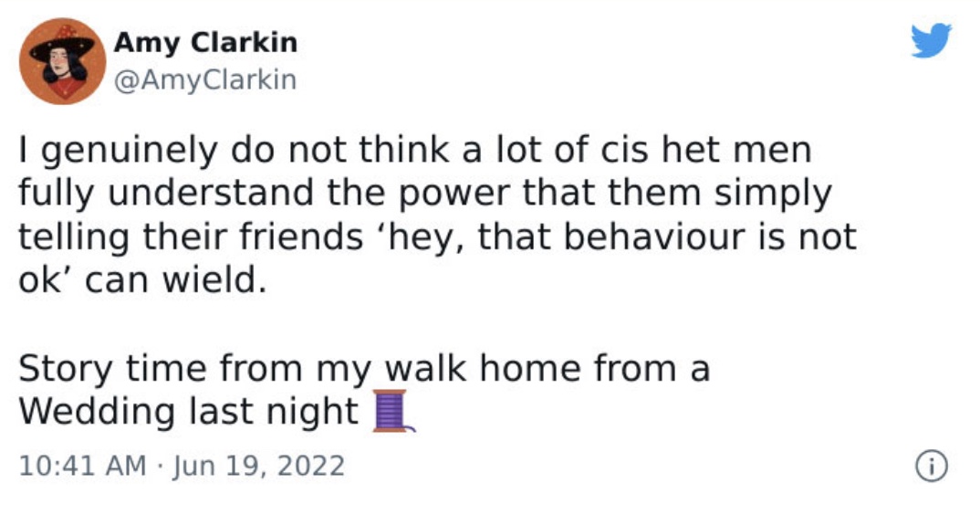Click the word "power" in the tweet
Viewport: 980px width, 515px height.
point(454,195)
